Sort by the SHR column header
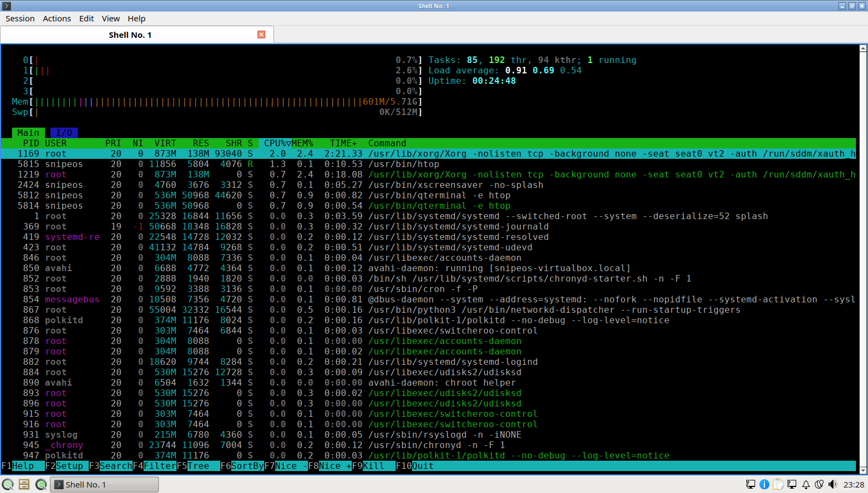 point(234,144)
